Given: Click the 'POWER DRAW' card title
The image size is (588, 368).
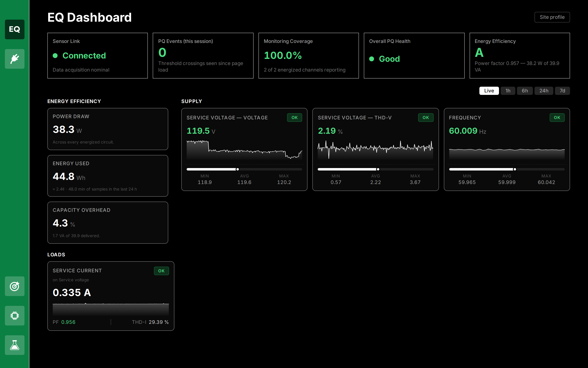Looking at the screenshot, I should (71, 117).
